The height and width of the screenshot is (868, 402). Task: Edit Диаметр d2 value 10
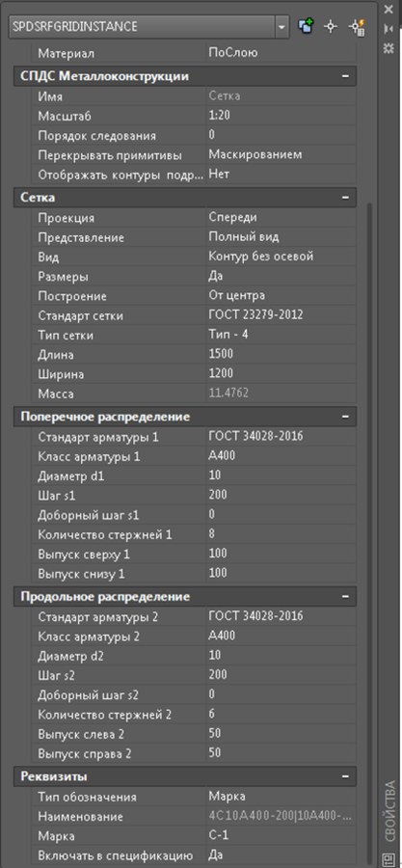click(281, 656)
